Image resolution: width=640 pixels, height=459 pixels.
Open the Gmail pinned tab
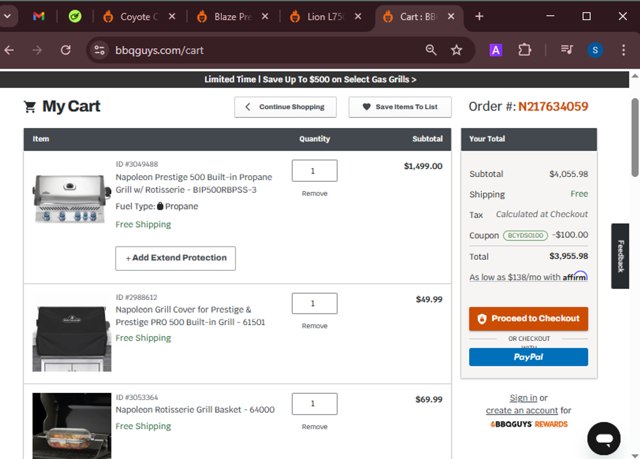coord(39,16)
